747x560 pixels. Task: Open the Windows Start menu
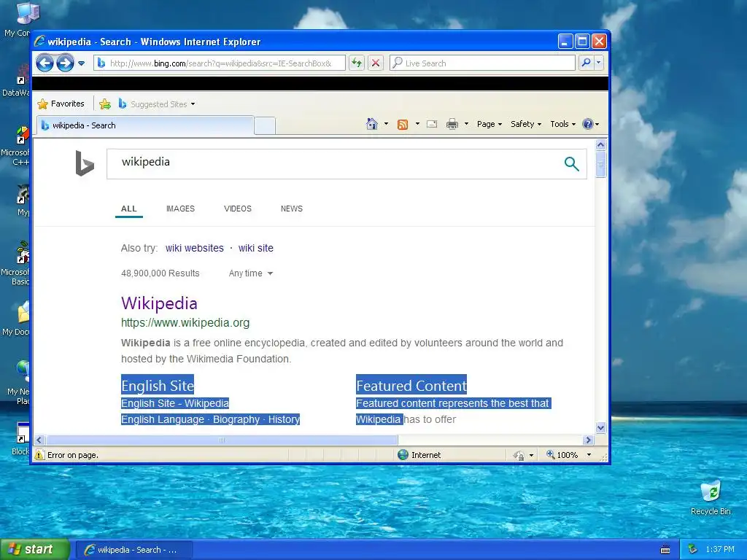pos(35,550)
